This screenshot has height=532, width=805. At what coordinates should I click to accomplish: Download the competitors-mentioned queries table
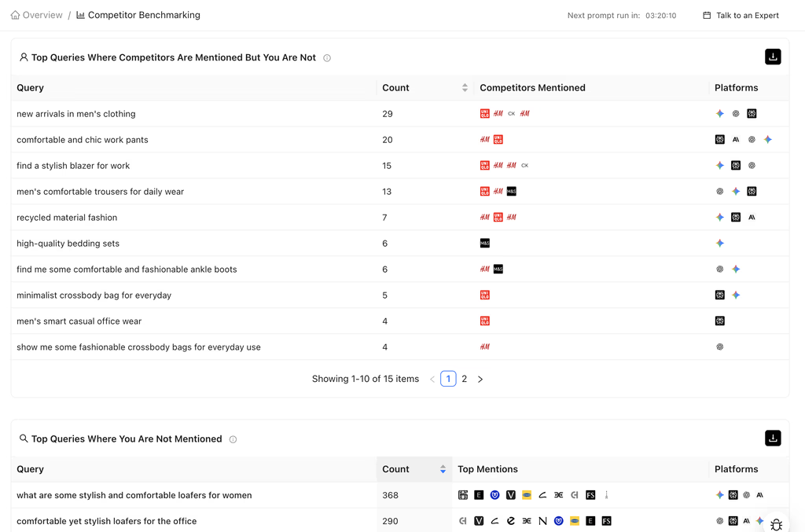coord(773,57)
